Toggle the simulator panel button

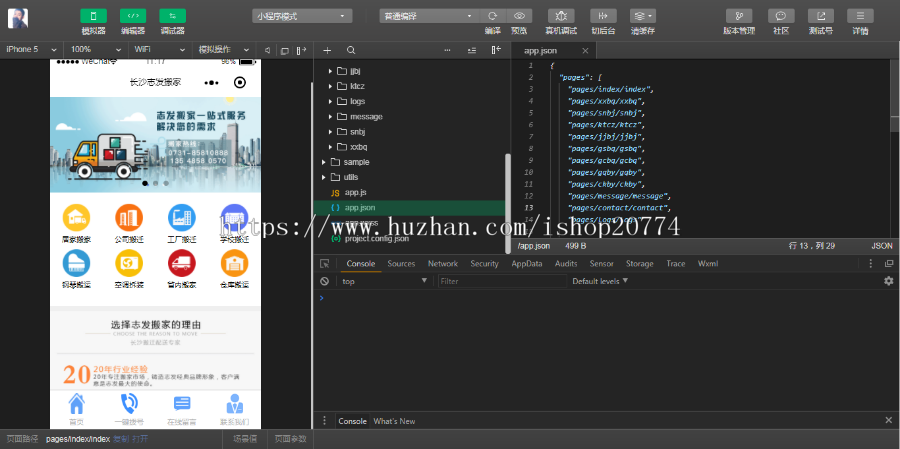(x=93, y=16)
